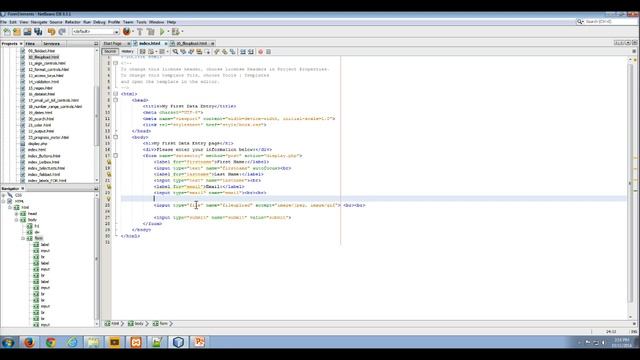640x360 pixels.
Task: Open the Refactor menu
Action: click(73, 22)
